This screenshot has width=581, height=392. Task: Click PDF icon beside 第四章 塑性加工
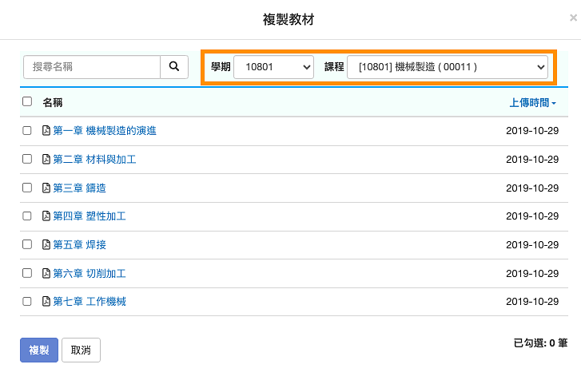click(46, 216)
